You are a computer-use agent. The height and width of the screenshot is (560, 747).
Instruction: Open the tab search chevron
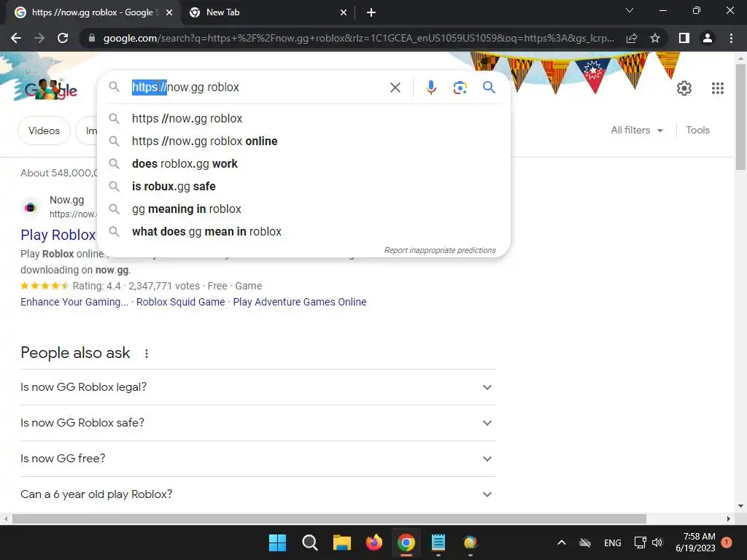pos(630,10)
